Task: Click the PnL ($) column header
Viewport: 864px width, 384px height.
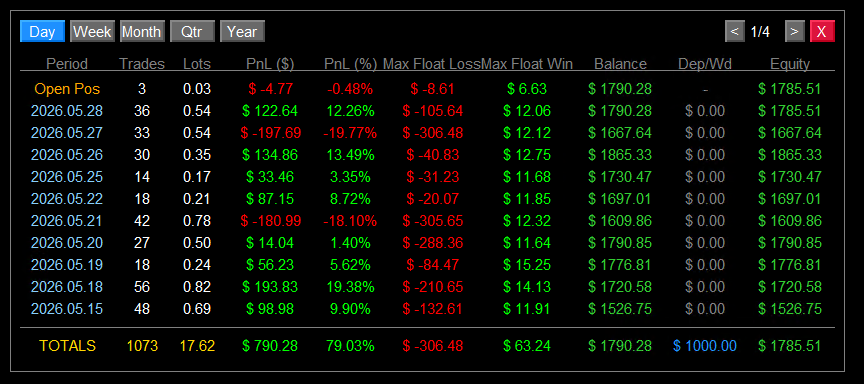Action: pos(270,64)
